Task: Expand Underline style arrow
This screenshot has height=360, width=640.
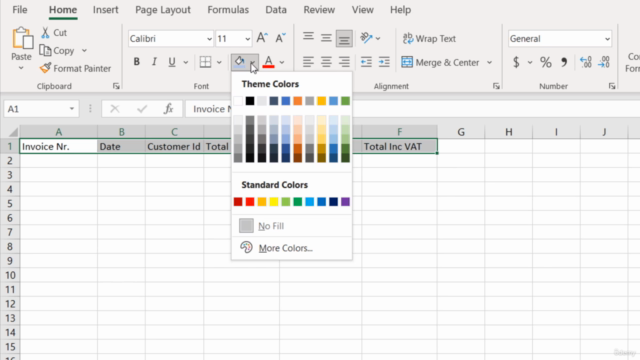Action: point(186,62)
